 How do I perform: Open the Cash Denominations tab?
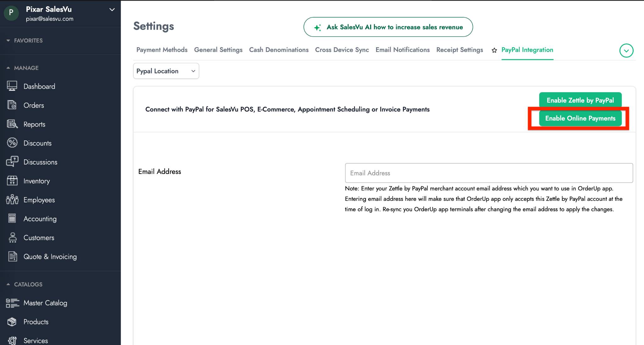tap(279, 50)
